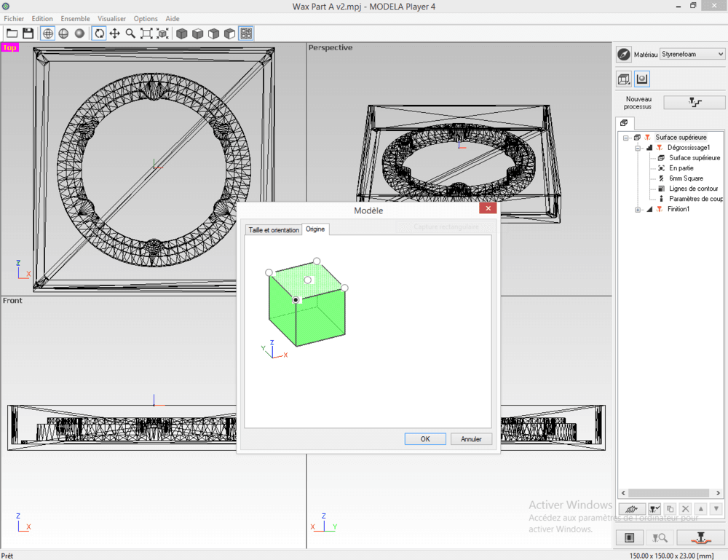Open a file with the folder icon
This screenshot has height=560, width=728.
[x=12, y=33]
